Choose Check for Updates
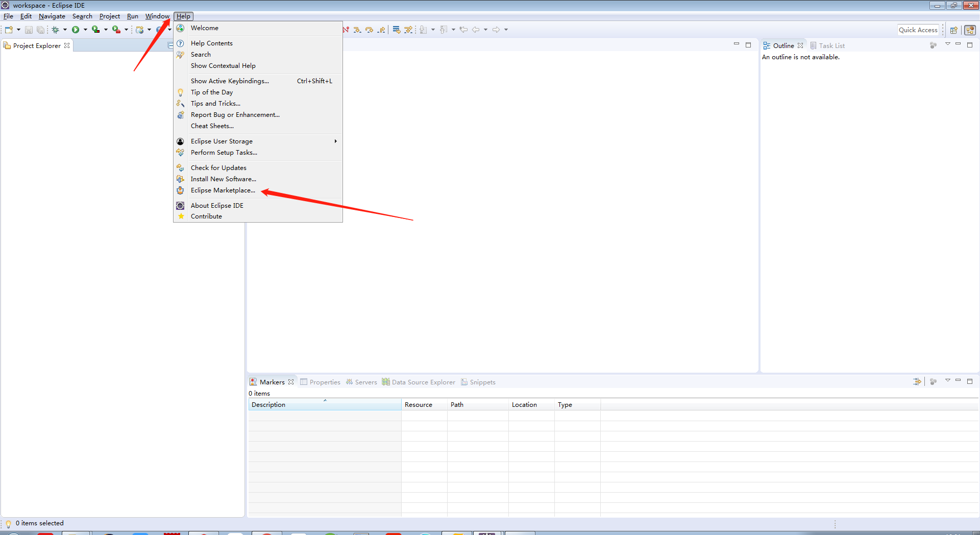This screenshot has height=535, width=980. pos(258,168)
